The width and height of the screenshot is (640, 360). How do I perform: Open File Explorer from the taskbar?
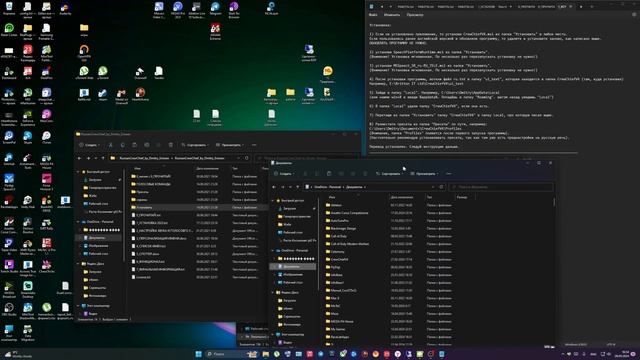pyautogui.click(x=266, y=354)
